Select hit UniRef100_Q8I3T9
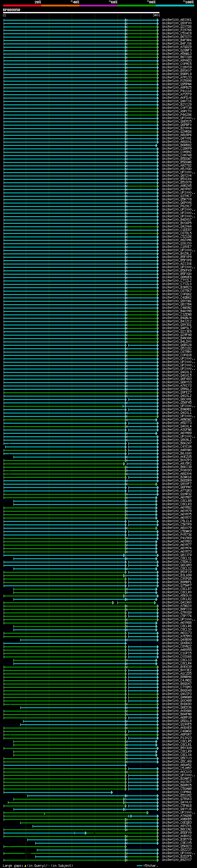This screenshot has height=868, width=197. point(177,555)
